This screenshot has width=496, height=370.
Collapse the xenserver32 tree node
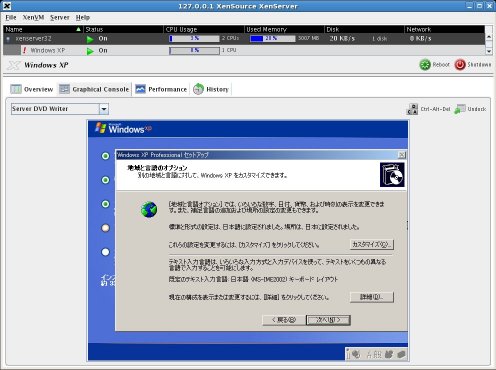click(8, 39)
